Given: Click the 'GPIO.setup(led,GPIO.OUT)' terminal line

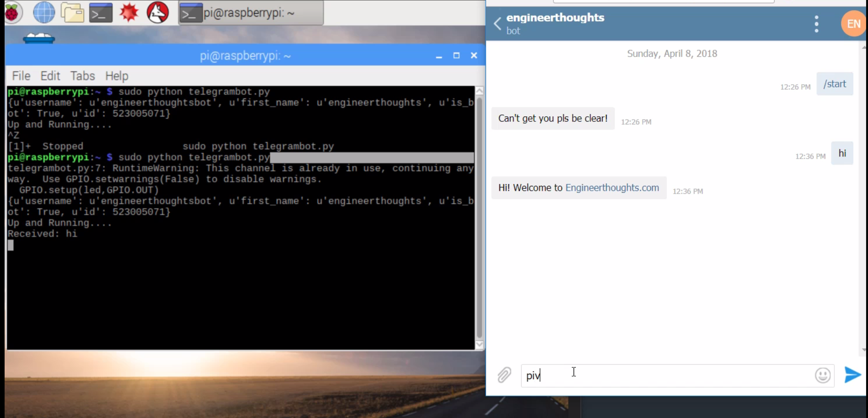Looking at the screenshot, I should coord(89,190).
